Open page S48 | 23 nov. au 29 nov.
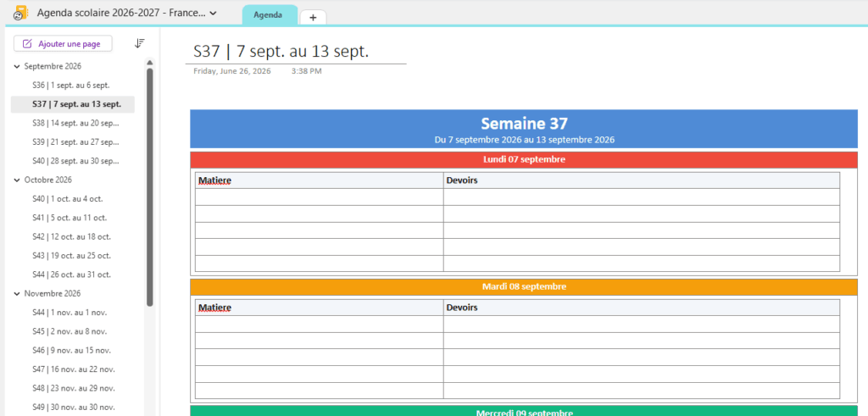868x416 pixels. (73, 388)
